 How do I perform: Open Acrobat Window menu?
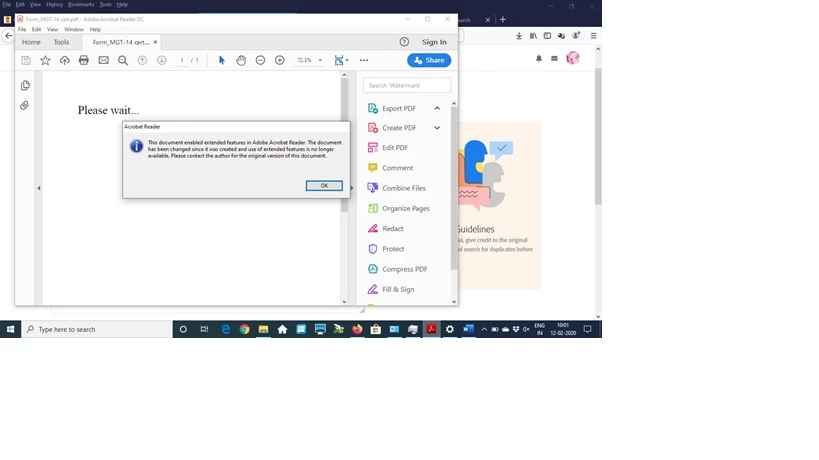[74, 30]
